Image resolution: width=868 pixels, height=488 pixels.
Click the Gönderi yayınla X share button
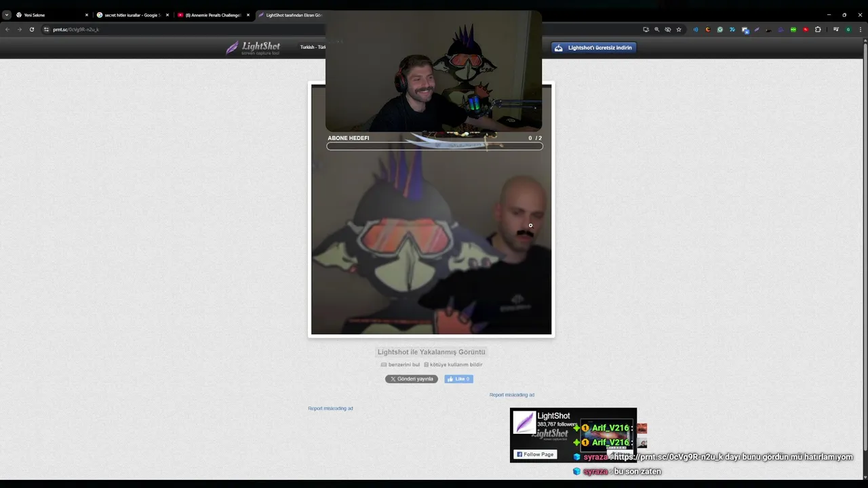click(412, 379)
